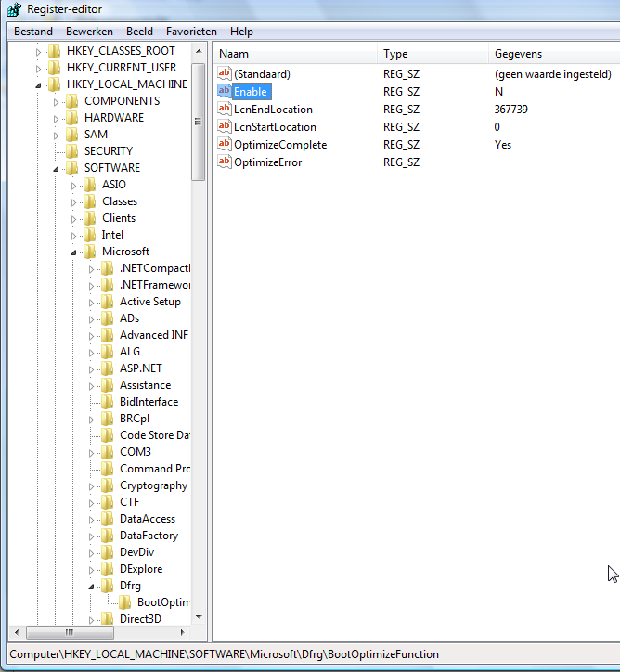
Task: Expand the HKEY_CLASSES_ROOT key
Action: 38,52
